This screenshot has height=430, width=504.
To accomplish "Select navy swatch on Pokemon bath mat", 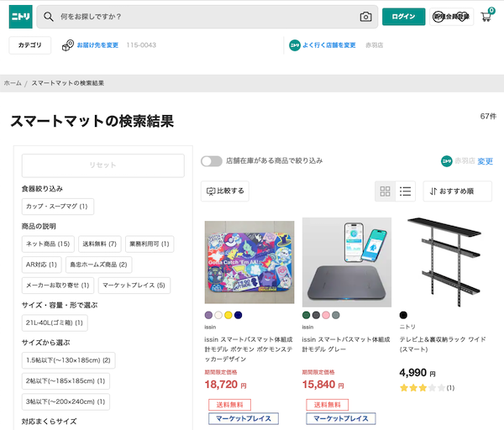I will 239,315.
